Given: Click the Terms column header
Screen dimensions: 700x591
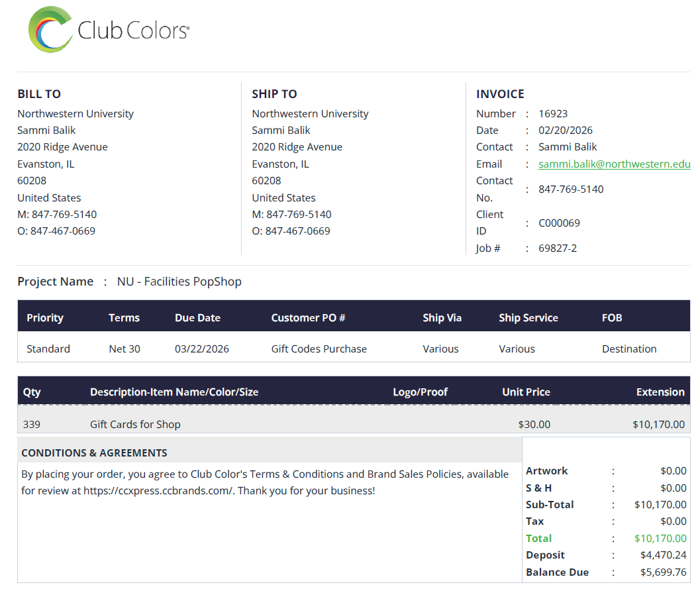Looking at the screenshot, I should pos(124,317).
